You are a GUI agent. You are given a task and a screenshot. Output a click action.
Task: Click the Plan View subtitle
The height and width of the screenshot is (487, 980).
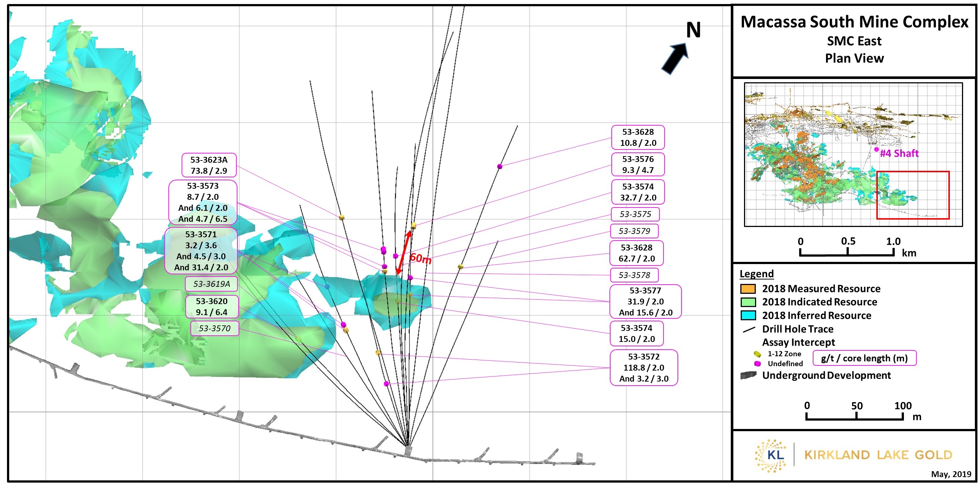click(854, 58)
